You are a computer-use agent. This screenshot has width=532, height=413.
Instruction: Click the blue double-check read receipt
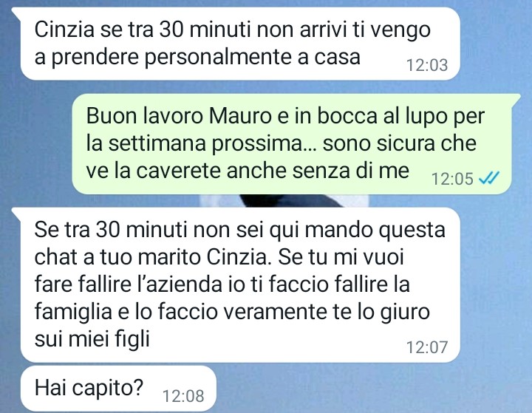click(x=489, y=178)
